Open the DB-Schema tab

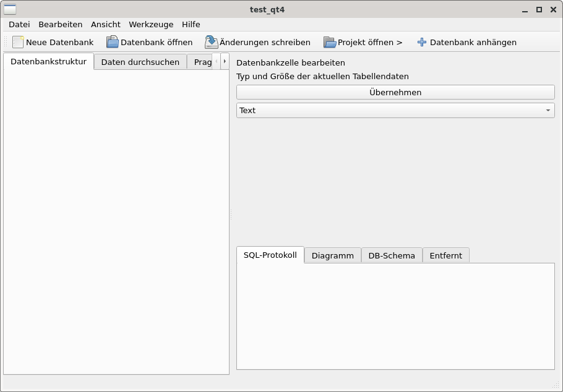(392, 255)
